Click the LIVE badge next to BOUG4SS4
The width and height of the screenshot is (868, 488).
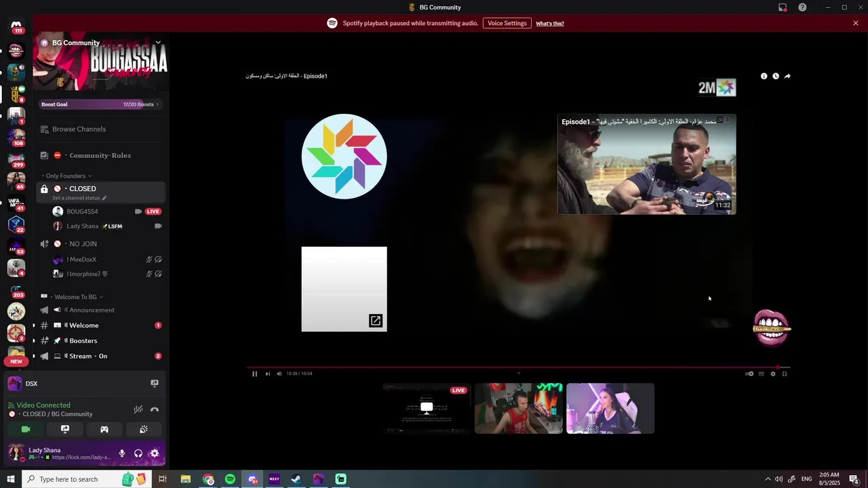153,211
